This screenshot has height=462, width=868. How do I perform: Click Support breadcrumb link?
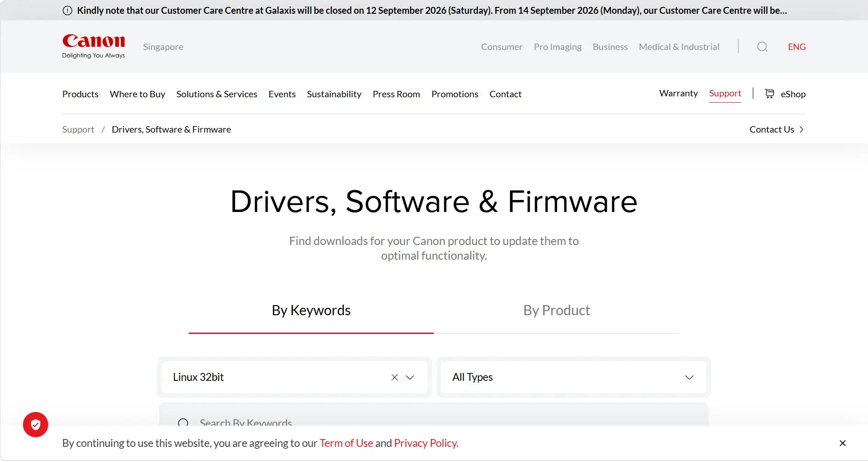click(78, 129)
